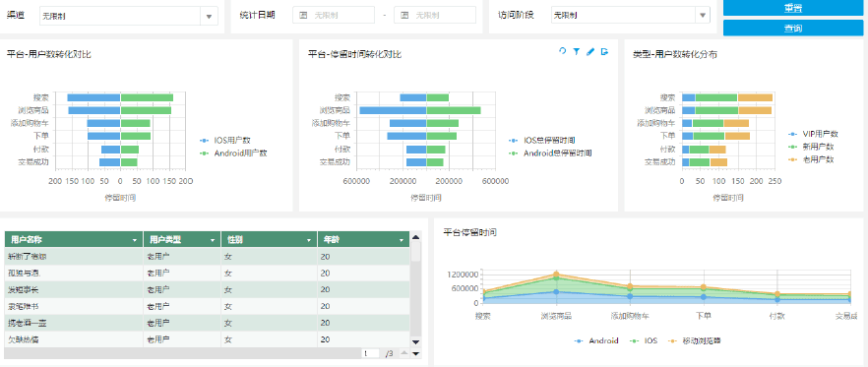
Task: Go to the next table page arrow
Action: pyautogui.click(x=416, y=353)
